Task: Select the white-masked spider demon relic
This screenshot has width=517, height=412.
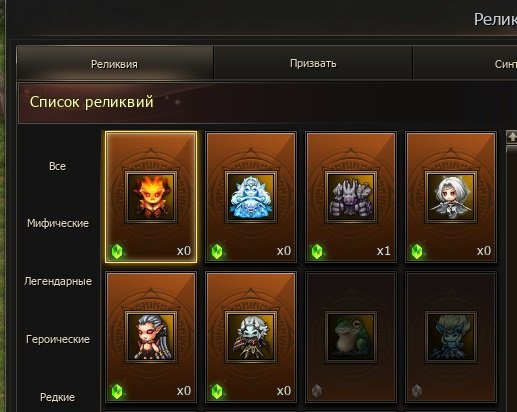Action: [x=251, y=337]
